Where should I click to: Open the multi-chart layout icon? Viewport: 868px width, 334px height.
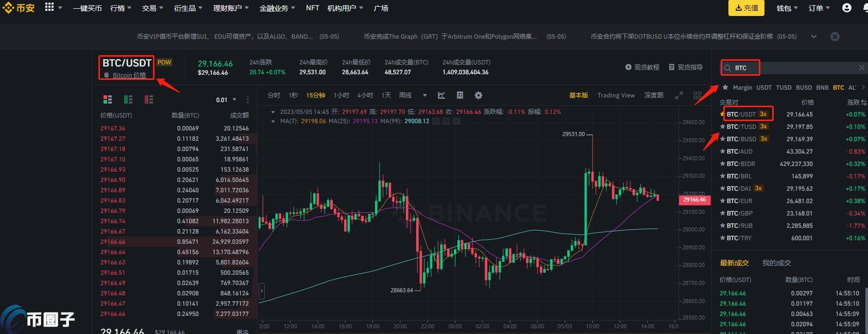tap(697, 95)
